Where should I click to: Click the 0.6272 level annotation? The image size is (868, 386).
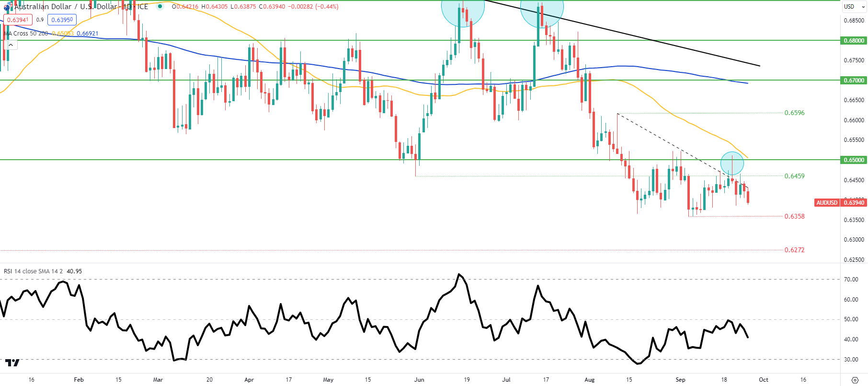coord(795,250)
